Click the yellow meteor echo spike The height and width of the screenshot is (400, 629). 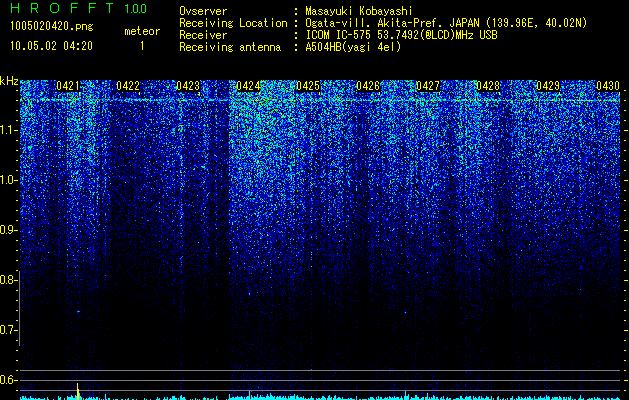[x=78, y=391]
